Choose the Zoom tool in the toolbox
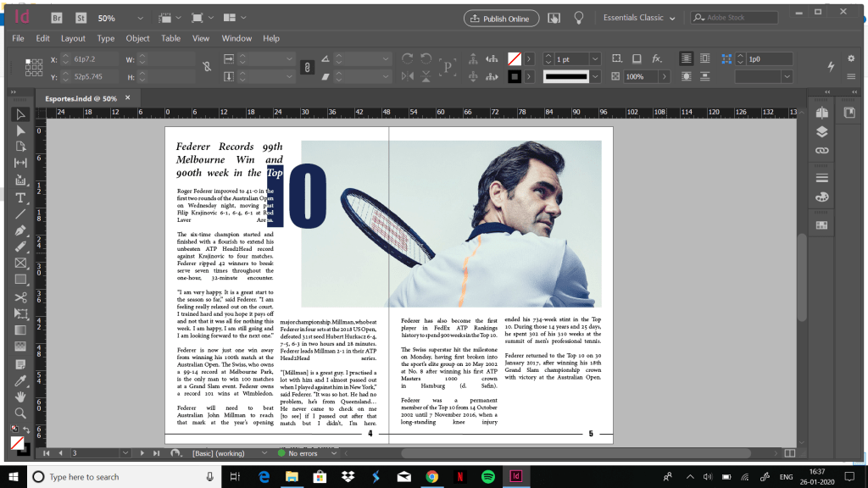868x488 pixels. [20, 413]
